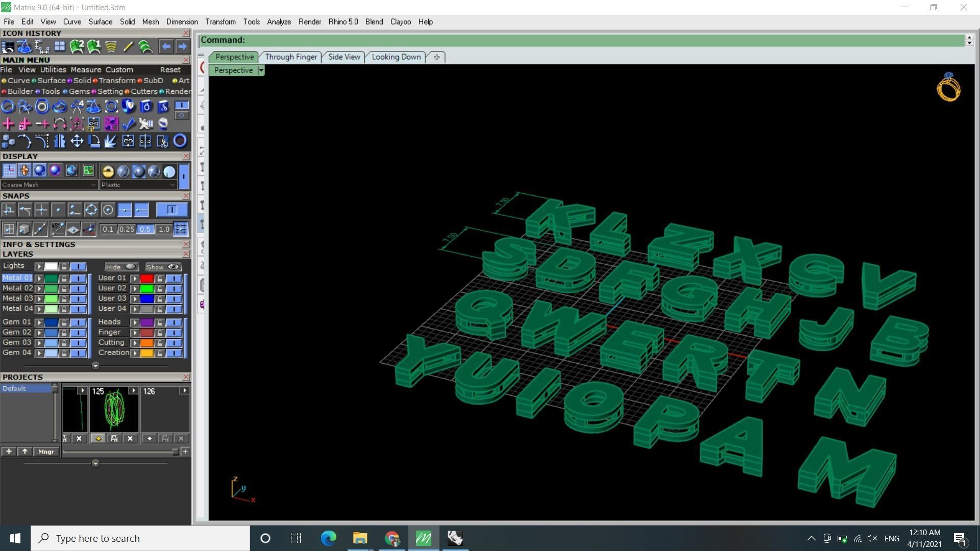Click the back arrow in Icon History
Image resolution: width=980 pixels, height=551 pixels.
point(166,46)
